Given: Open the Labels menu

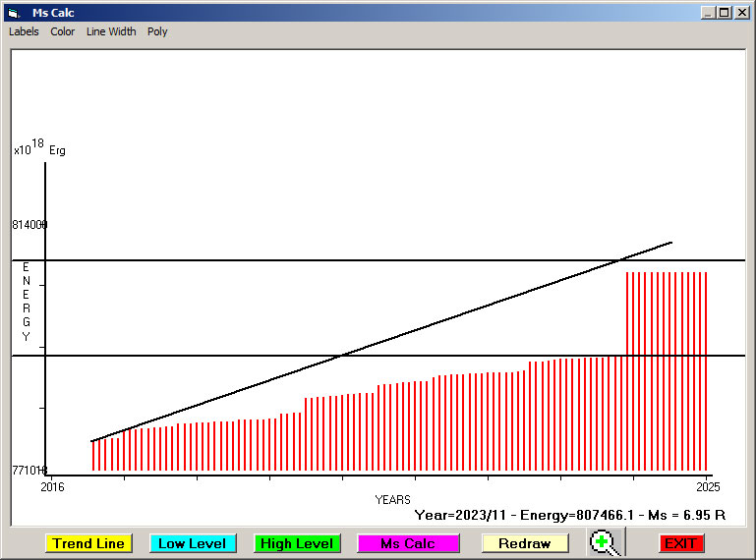Looking at the screenshot, I should click(24, 31).
